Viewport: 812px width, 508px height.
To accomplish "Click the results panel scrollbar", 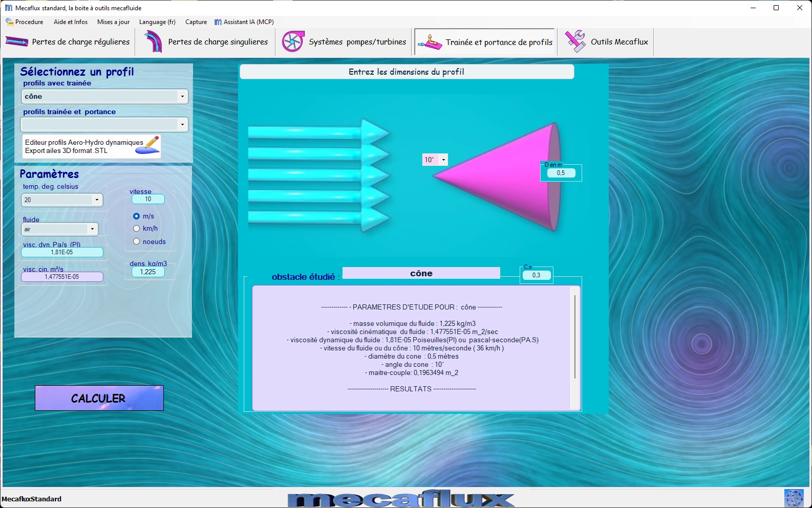I will [575, 337].
